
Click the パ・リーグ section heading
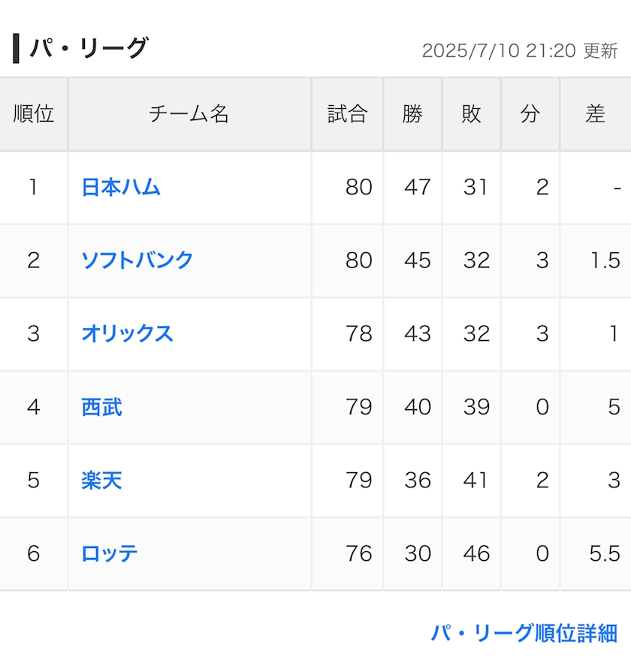pyautogui.click(x=89, y=48)
